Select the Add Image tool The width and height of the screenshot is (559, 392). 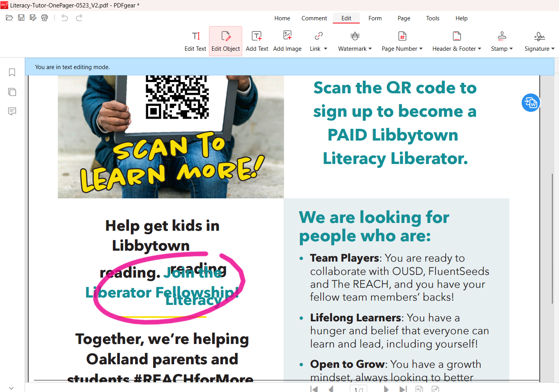(x=288, y=41)
